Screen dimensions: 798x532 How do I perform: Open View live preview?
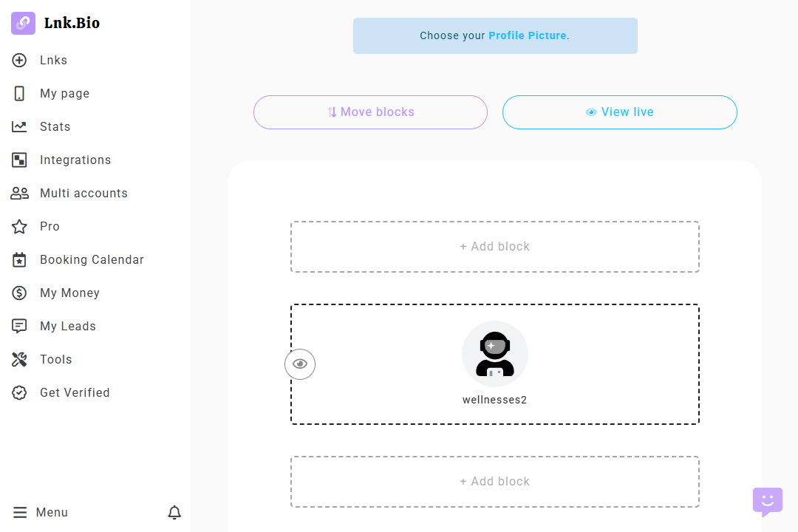coord(619,112)
